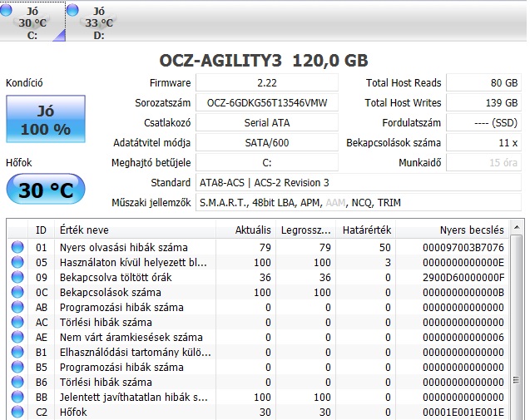530x420 pixels.
Task: Select row AB Programozási hibák száma
Action: 258,307
